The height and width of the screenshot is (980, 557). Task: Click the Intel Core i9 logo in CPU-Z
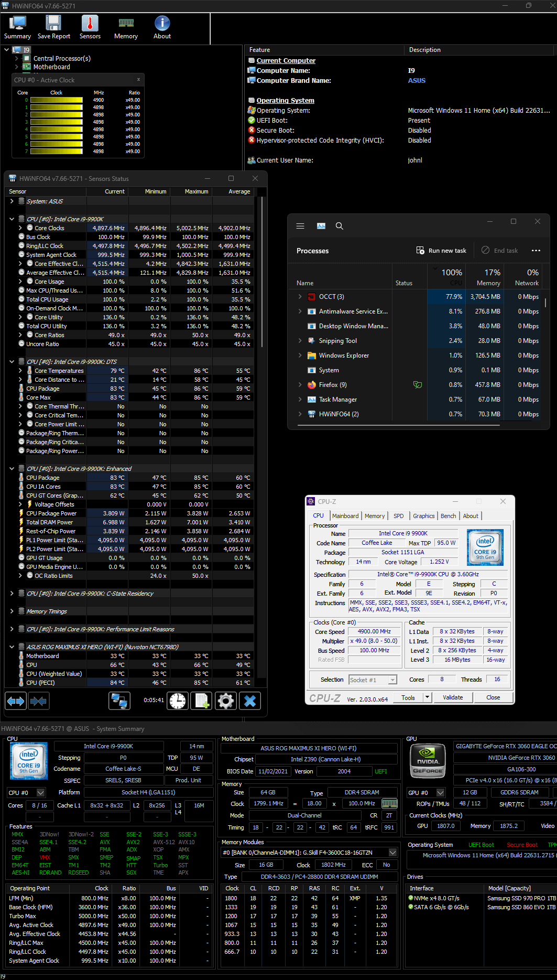click(485, 547)
